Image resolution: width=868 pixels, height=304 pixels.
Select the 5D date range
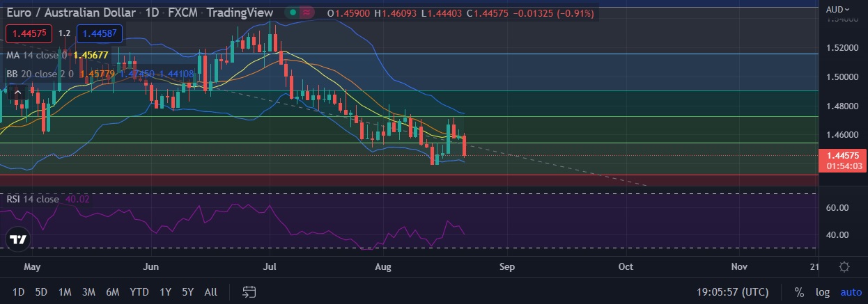[41, 292]
